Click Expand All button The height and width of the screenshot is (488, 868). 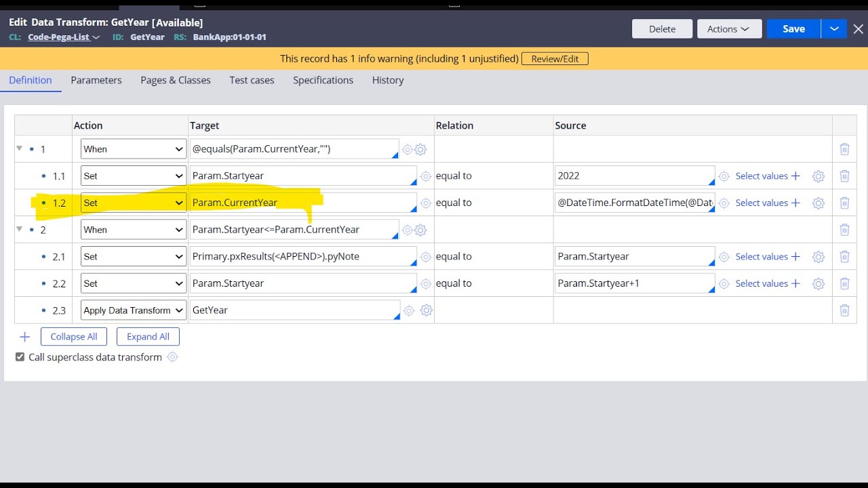[148, 337]
